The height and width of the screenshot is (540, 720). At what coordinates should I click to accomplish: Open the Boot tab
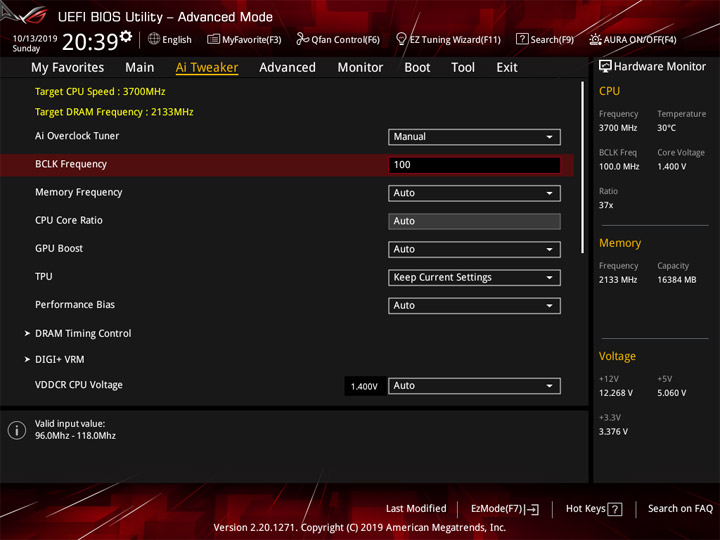tap(417, 68)
